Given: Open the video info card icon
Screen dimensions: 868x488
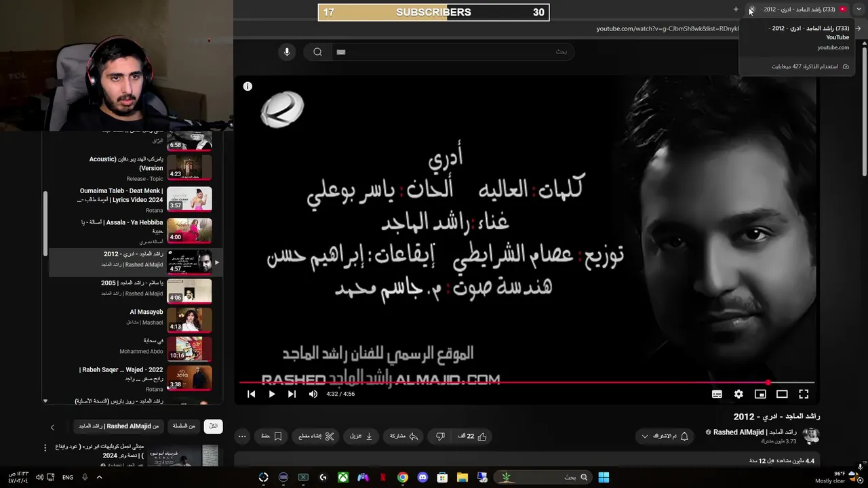Looking at the screenshot, I should (248, 86).
